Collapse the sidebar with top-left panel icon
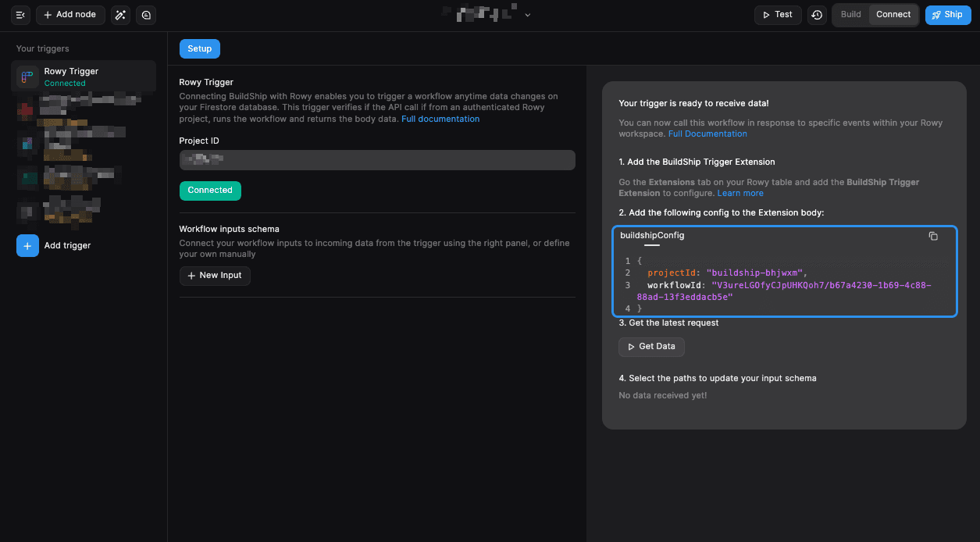This screenshot has height=542, width=980. click(20, 15)
